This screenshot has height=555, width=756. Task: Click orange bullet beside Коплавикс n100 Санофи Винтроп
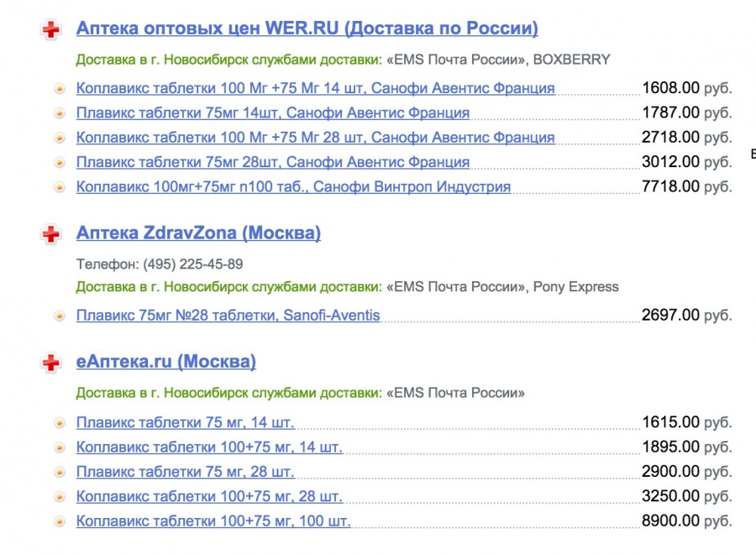[60, 187]
